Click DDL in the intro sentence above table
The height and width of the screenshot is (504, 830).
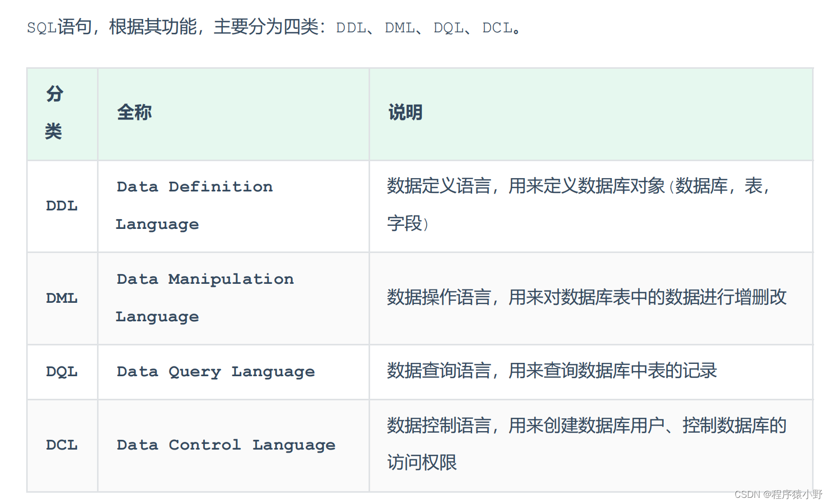coord(351,28)
